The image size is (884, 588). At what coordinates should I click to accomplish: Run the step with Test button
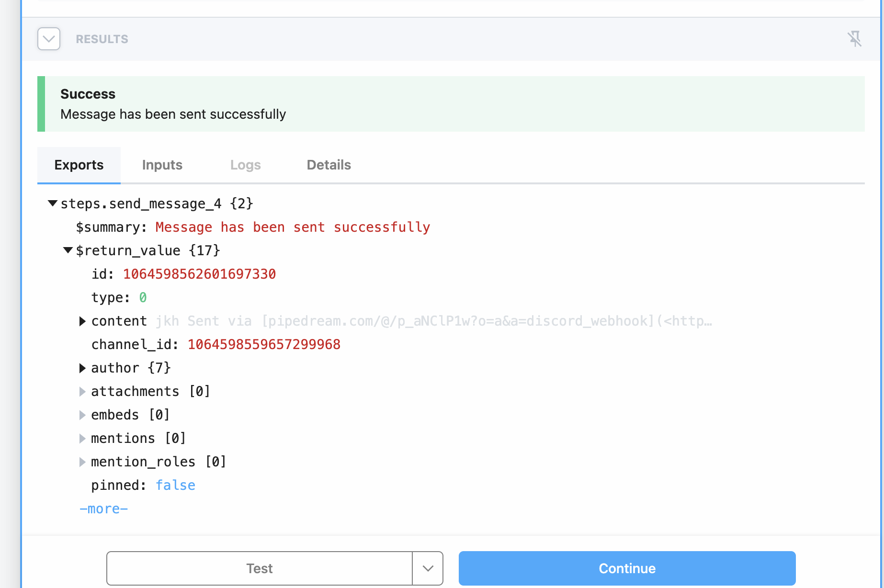pyautogui.click(x=259, y=568)
